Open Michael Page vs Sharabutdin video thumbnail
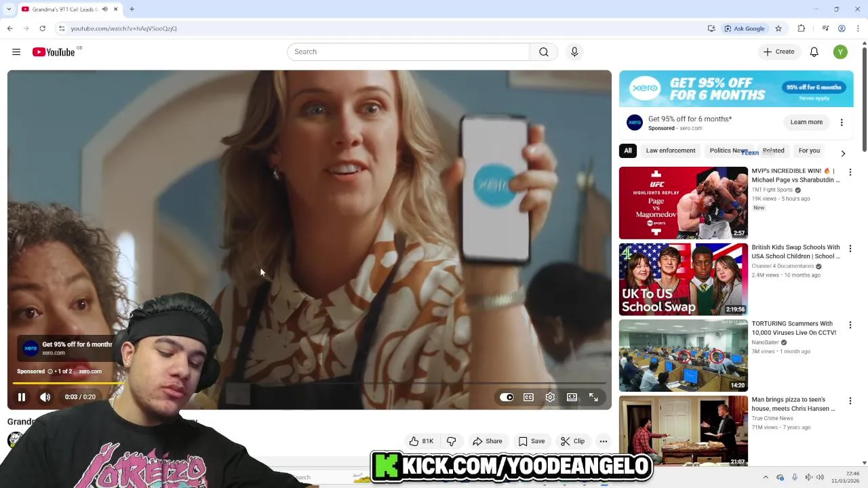Viewport: 868px width, 488px height. point(684,203)
